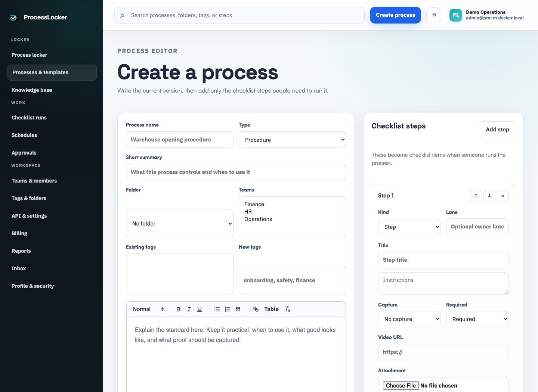This screenshot has height=392, width=538.
Task: Open API & settings page
Action: click(52, 216)
